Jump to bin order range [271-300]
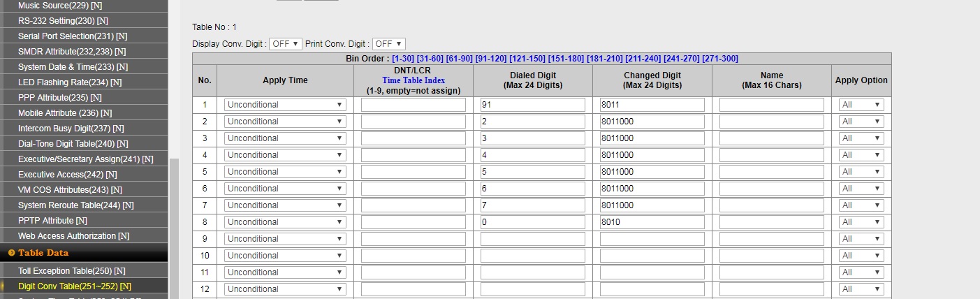 point(719,59)
